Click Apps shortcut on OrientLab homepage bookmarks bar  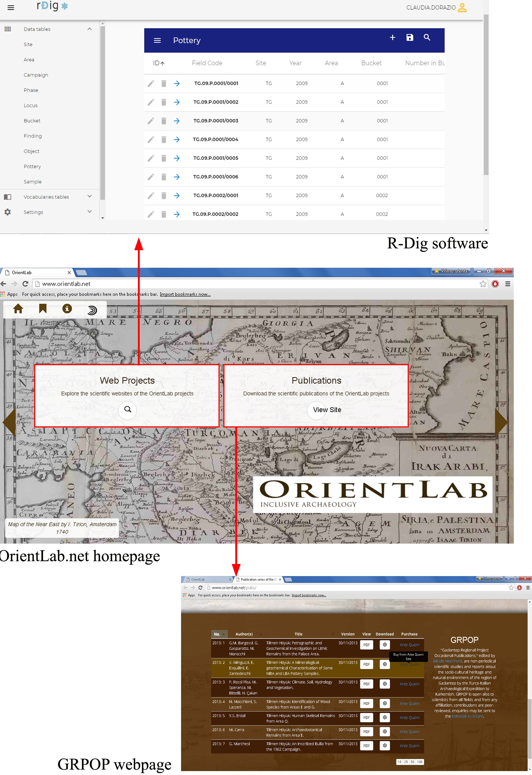(x=9, y=294)
